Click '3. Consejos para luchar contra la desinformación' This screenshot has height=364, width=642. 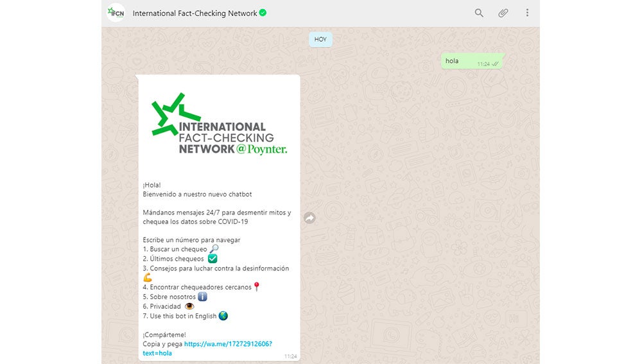click(216, 268)
